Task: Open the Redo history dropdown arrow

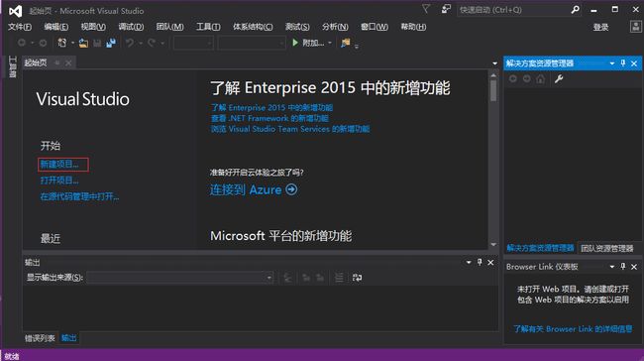Action: tap(162, 43)
